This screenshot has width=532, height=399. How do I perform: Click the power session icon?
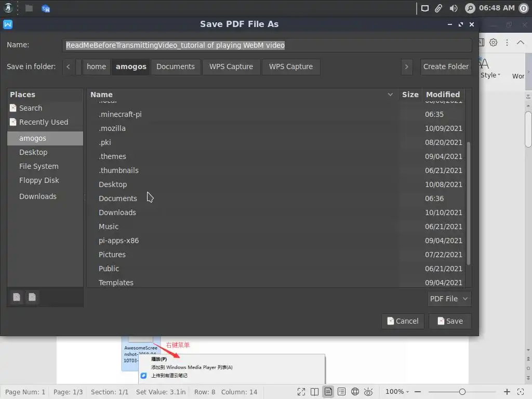(x=524, y=8)
